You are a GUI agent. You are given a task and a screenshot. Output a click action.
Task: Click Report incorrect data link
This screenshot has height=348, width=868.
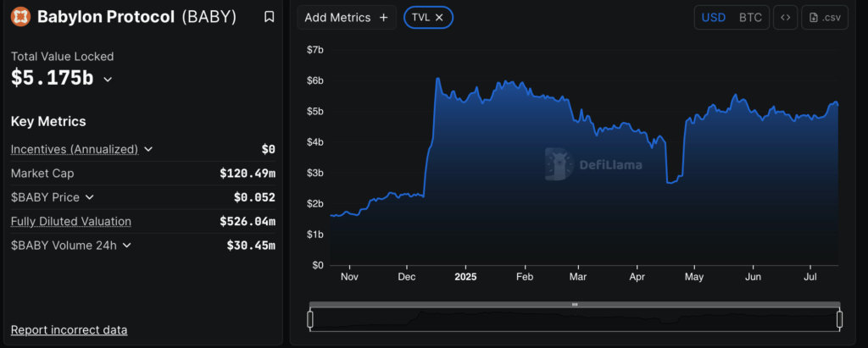69,329
